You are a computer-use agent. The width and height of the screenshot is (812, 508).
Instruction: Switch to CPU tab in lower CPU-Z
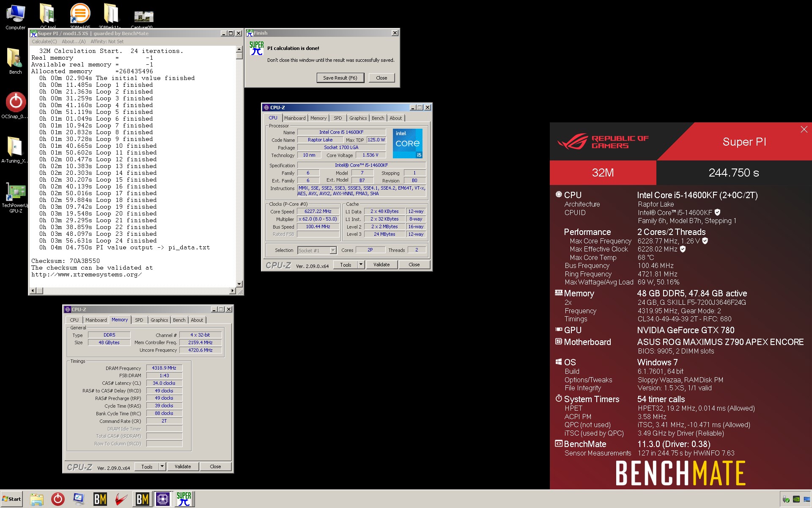[x=74, y=320]
